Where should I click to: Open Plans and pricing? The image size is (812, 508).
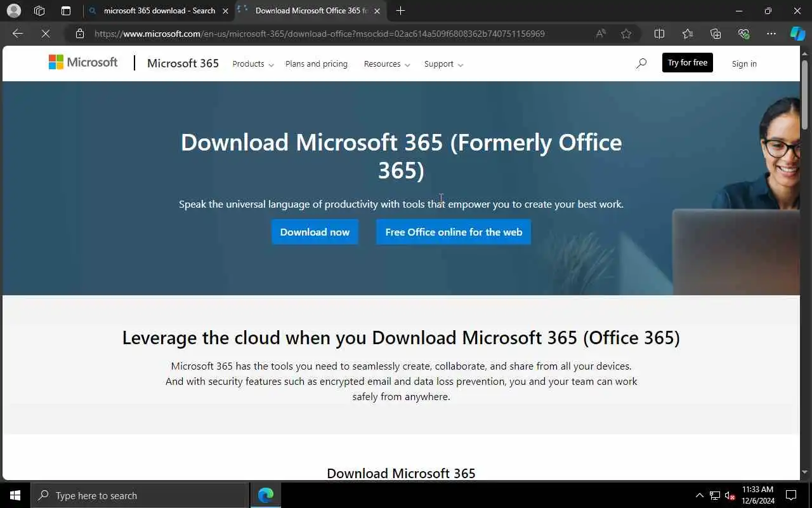pos(317,64)
